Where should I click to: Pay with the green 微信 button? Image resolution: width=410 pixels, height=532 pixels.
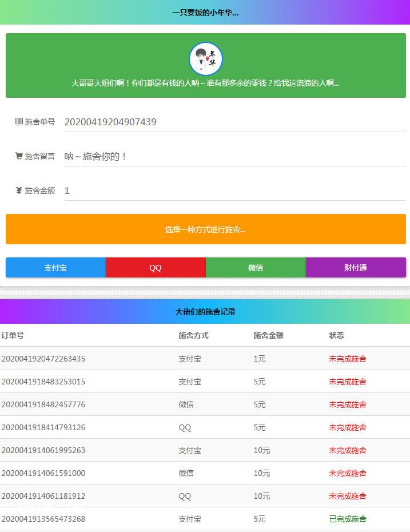pos(256,267)
